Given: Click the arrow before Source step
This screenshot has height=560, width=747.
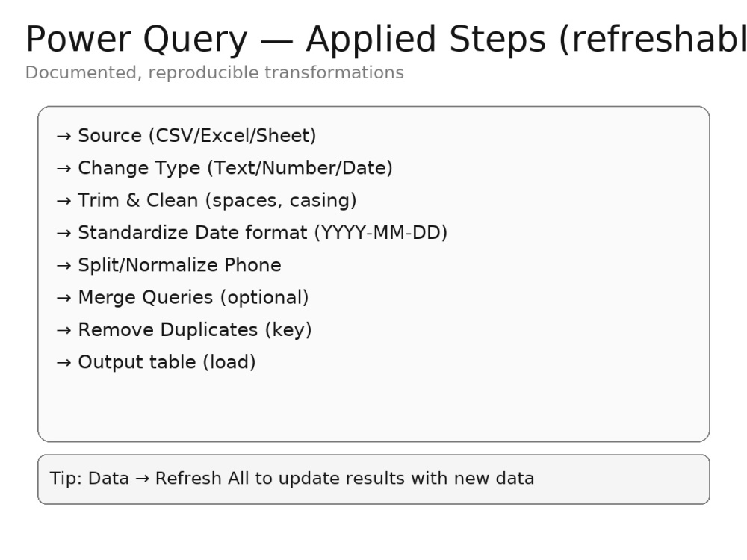Looking at the screenshot, I should (63, 136).
